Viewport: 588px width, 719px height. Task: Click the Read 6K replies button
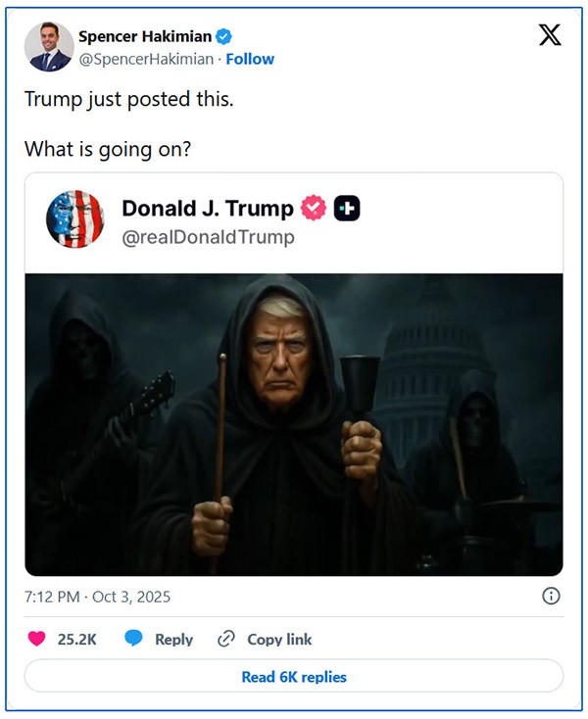click(294, 676)
